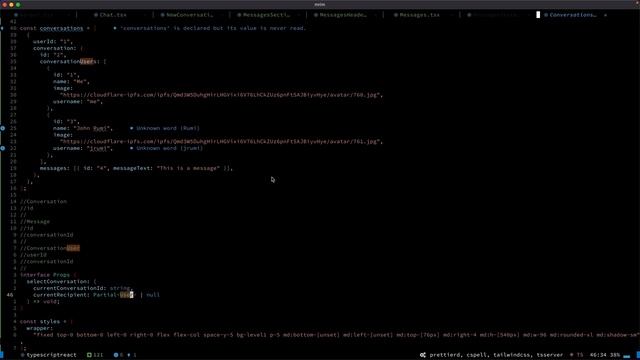Click the file icon on NewConversati… tab
Viewport: 640px width, 360px height.
point(162,15)
